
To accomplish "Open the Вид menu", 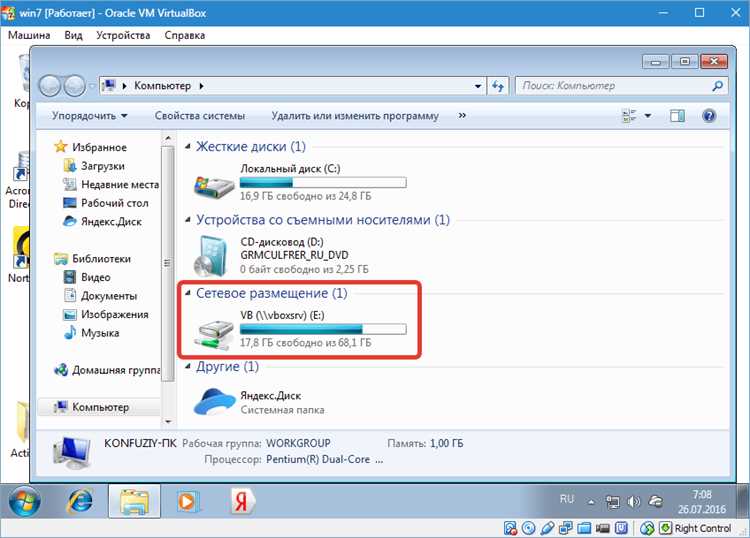I will click(x=73, y=35).
